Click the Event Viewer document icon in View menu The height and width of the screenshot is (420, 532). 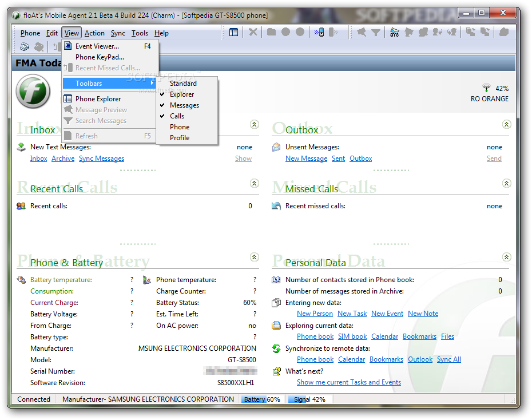(x=68, y=46)
